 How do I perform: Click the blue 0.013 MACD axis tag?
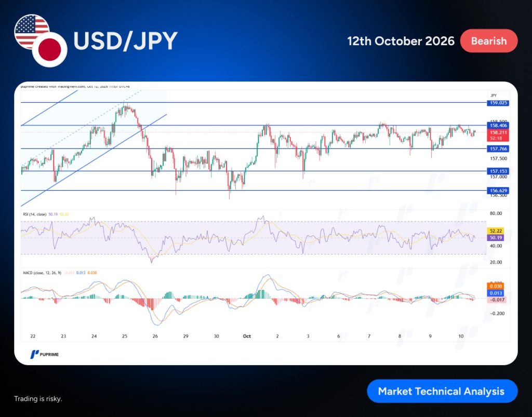[x=496, y=293]
